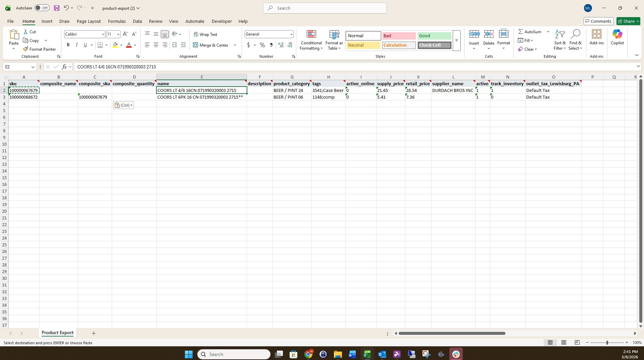Apply Center alignment to the cell
The width and height of the screenshot is (644, 360).
(x=156, y=45)
